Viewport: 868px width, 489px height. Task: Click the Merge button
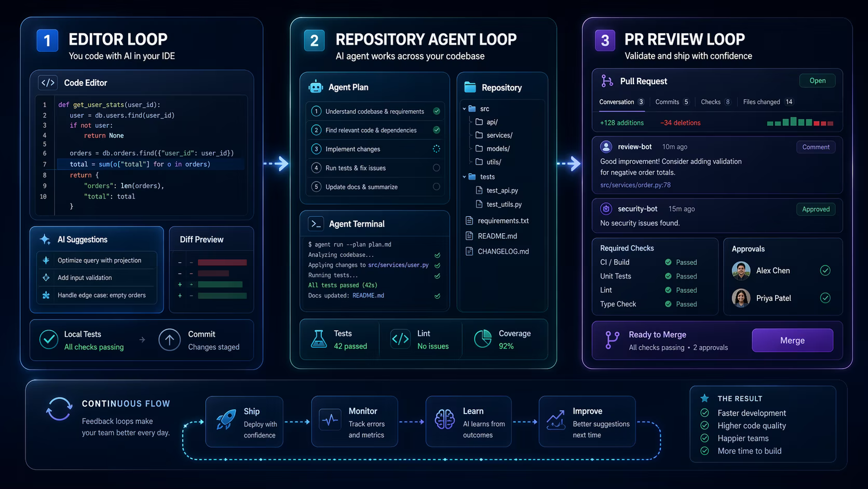pos(792,340)
